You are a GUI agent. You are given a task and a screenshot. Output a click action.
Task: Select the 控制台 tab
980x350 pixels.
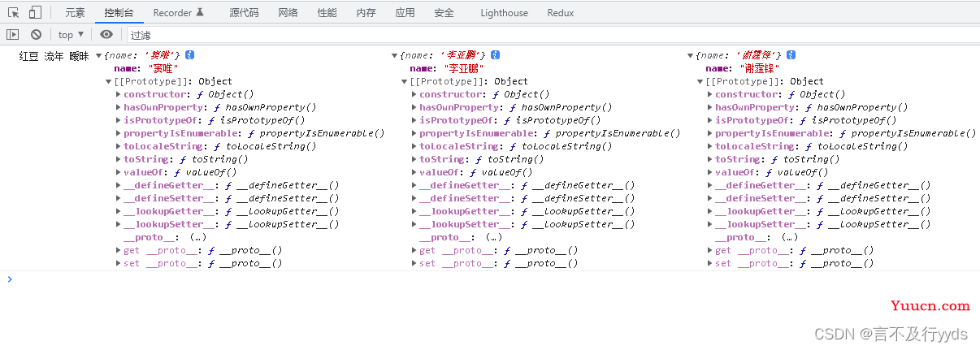click(119, 13)
